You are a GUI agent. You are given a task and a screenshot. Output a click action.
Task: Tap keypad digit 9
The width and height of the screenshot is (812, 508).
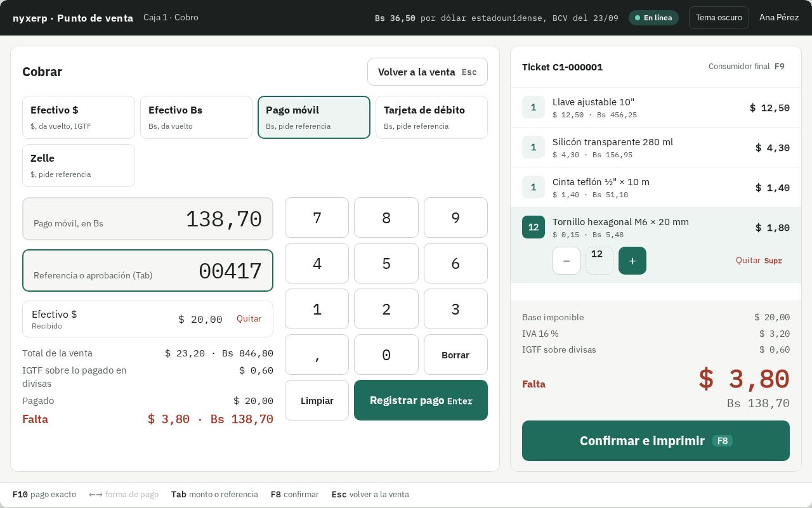click(x=455, y=218)
